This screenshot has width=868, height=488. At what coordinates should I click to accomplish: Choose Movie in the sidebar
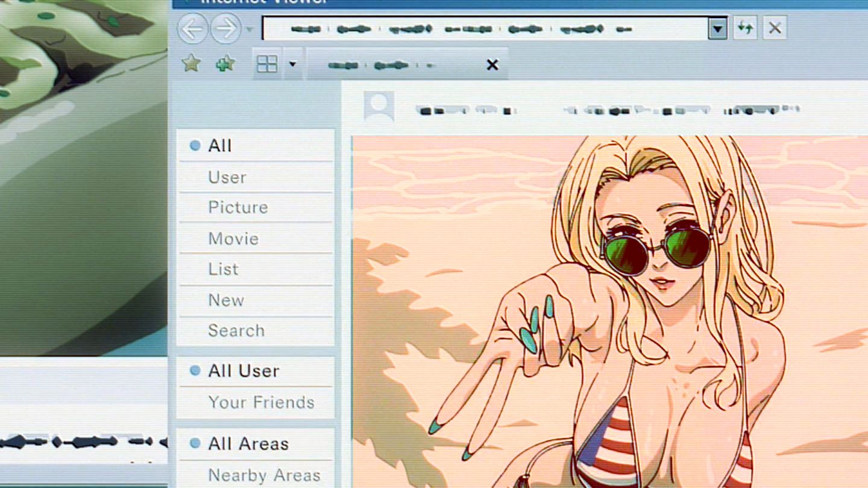point(233,239)
